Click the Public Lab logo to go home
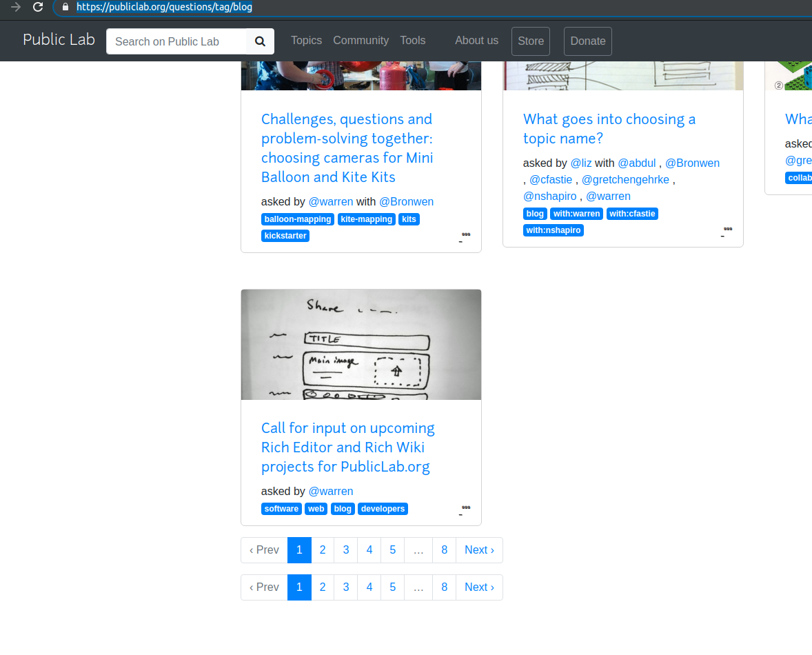 pos(59,39)
